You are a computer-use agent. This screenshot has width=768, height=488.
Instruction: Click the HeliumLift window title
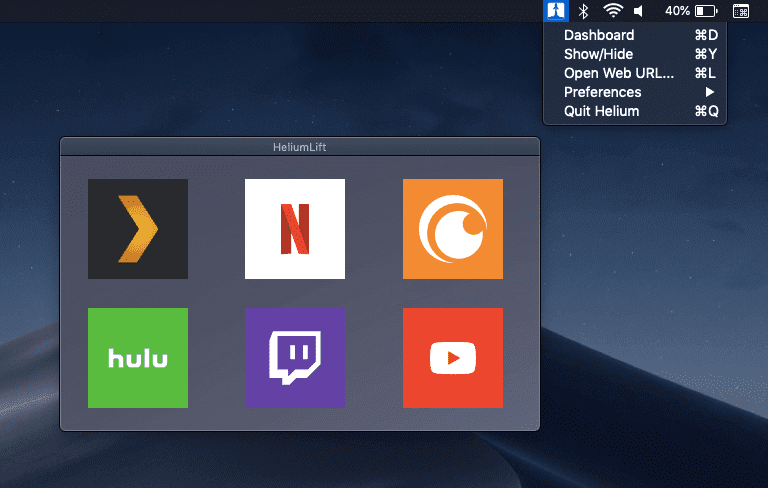(x=299, y=147)
